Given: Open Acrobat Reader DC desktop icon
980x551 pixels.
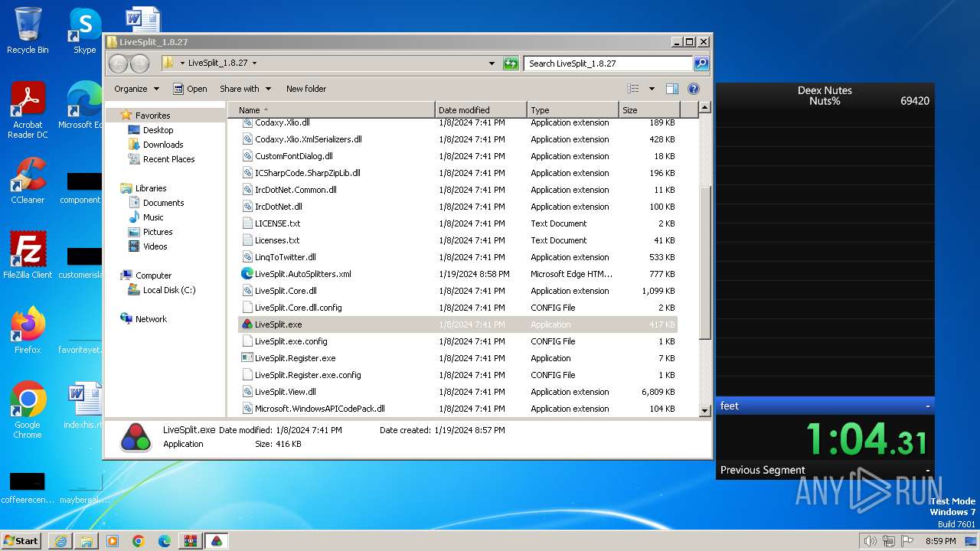Looking at the screenshot, I should pyautogui.click(x=28, y=110).
